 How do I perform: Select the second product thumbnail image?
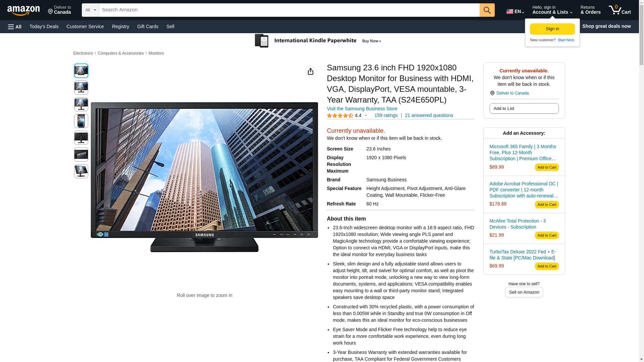pyautogui.click(x=81, y=87)
